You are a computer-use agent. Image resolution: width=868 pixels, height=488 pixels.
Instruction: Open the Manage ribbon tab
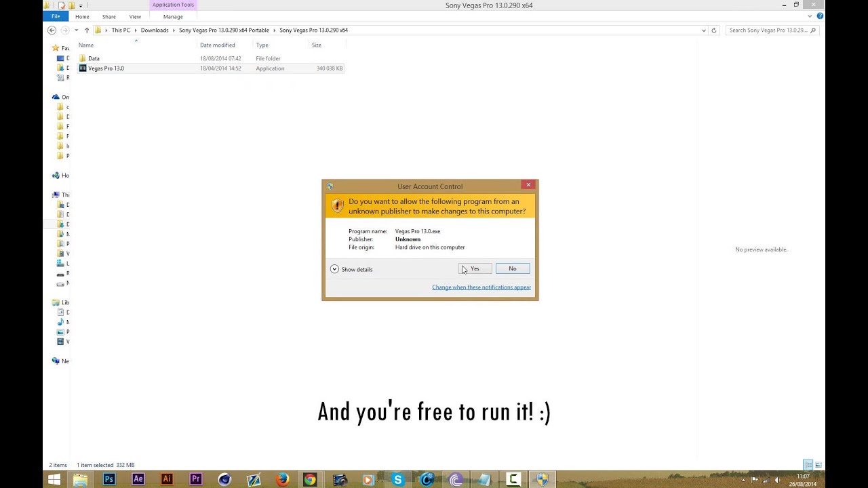tap(173, 16)
